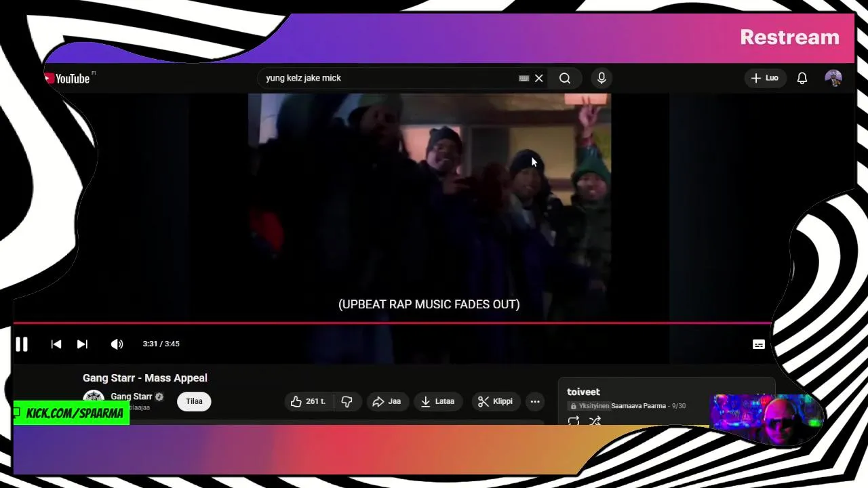This screenshot has width=868, height=488.
Task: Mute the video with the speaker icon
Action: coord(117,344)
